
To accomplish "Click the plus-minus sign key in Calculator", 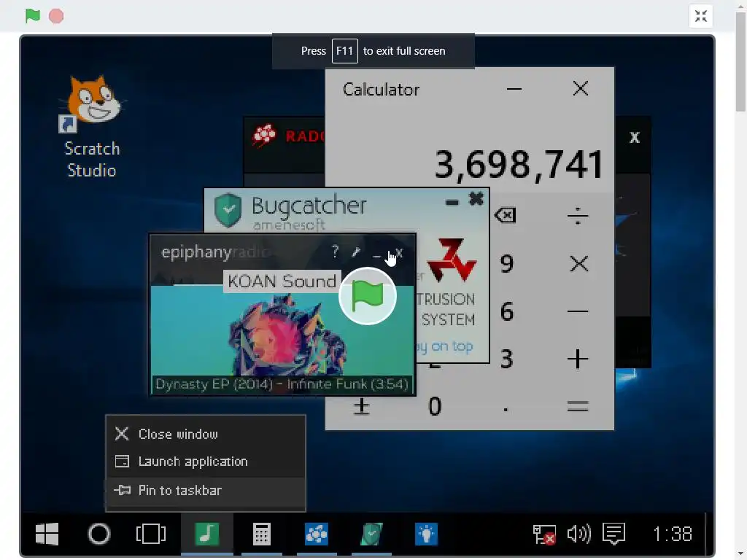I will (x=362, y=406).
